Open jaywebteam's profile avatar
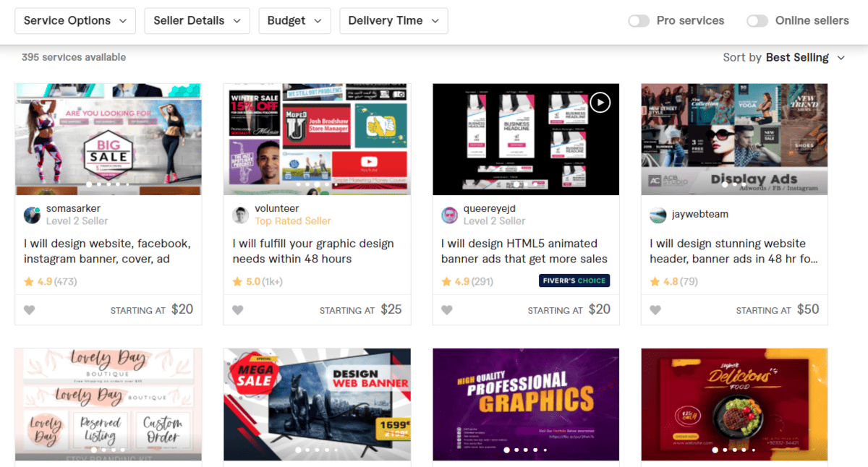The width and height of the screenshot is (868, 467). 658,215
